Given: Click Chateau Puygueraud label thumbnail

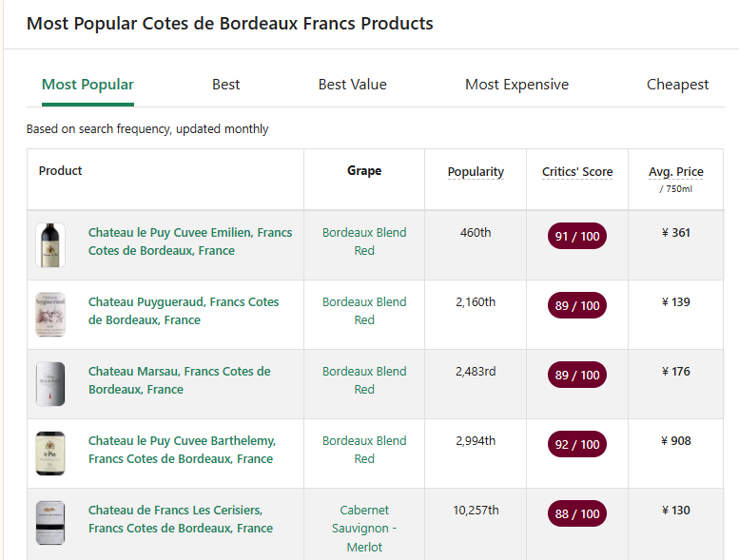Looking at the screenshot, I should pyautogui.click(x=50, y=315).
